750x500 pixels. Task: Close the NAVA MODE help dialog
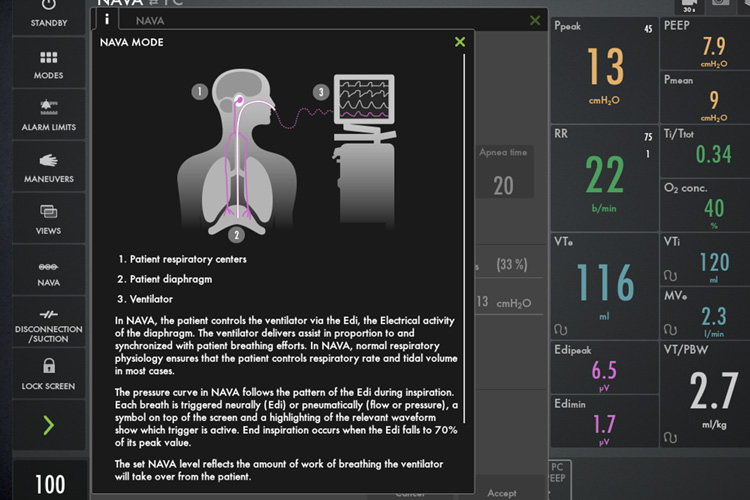[x=459, y=42]
